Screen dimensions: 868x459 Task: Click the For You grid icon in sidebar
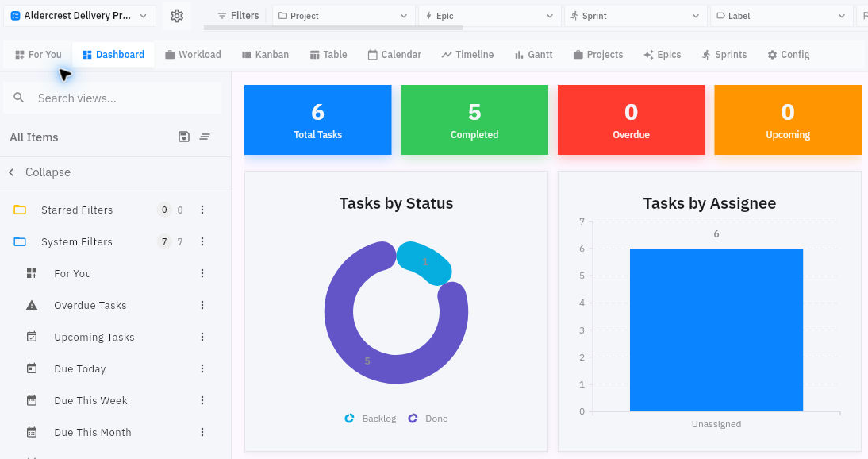[32, 273]
